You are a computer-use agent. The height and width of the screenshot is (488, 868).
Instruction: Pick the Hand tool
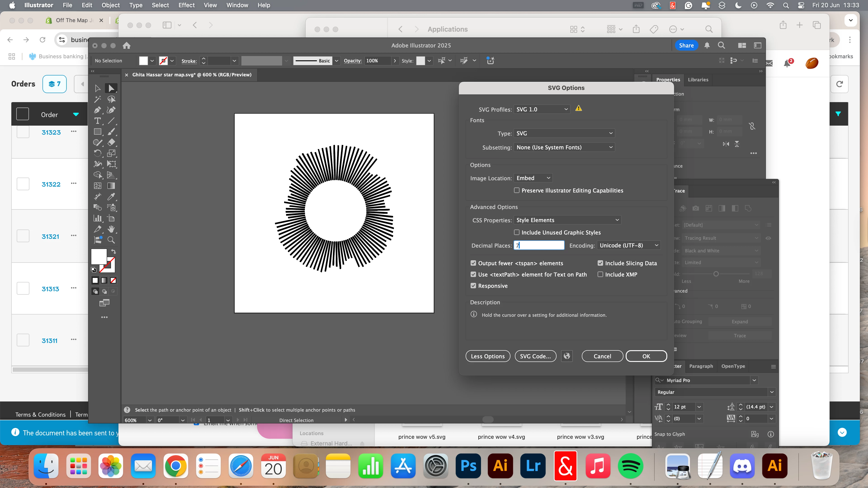(x=111, y=229)
